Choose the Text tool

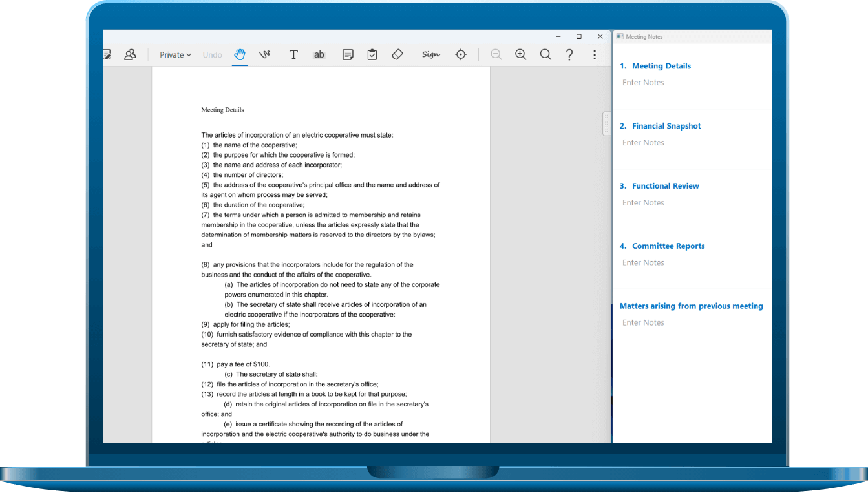(293, 55)
